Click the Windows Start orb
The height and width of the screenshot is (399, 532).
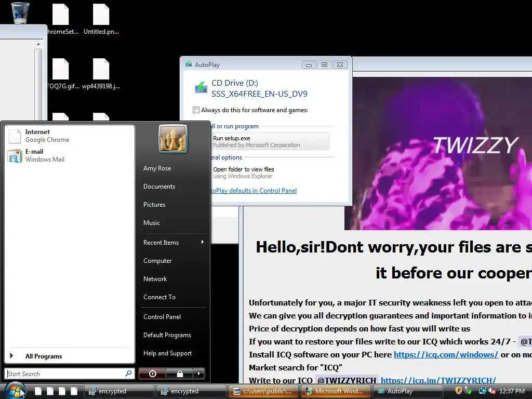pos(15,391)
